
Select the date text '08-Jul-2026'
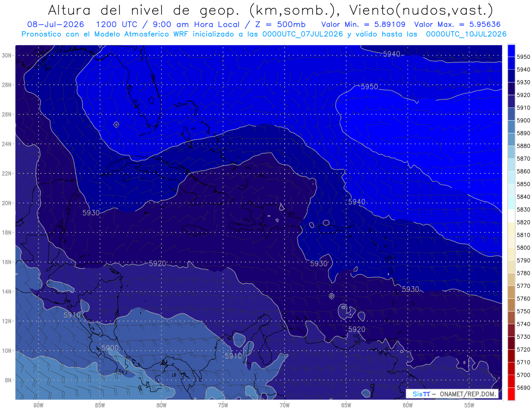coord(56,24)
